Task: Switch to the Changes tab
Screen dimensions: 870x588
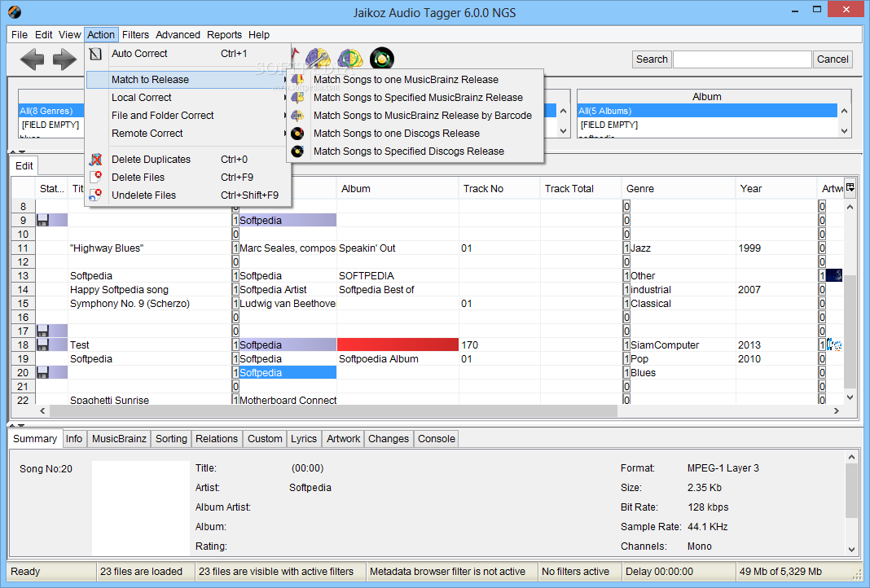Action: click(x=389, y=439)
